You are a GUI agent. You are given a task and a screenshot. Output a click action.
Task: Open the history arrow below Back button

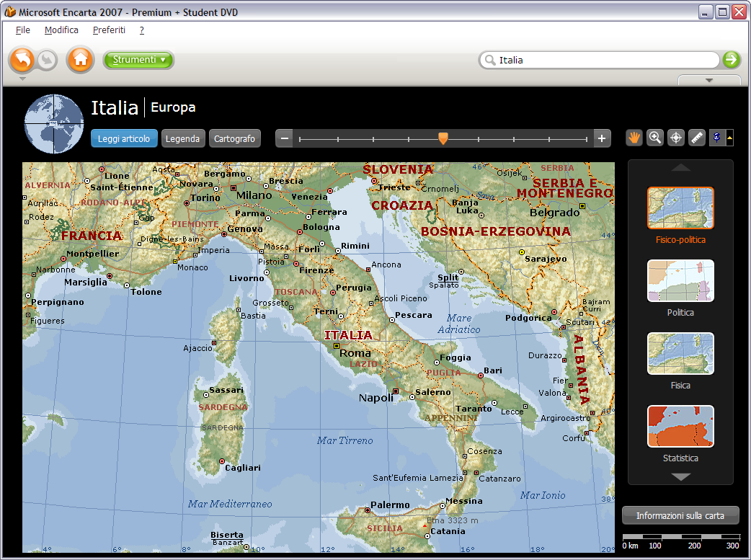[x=22, y=79]
